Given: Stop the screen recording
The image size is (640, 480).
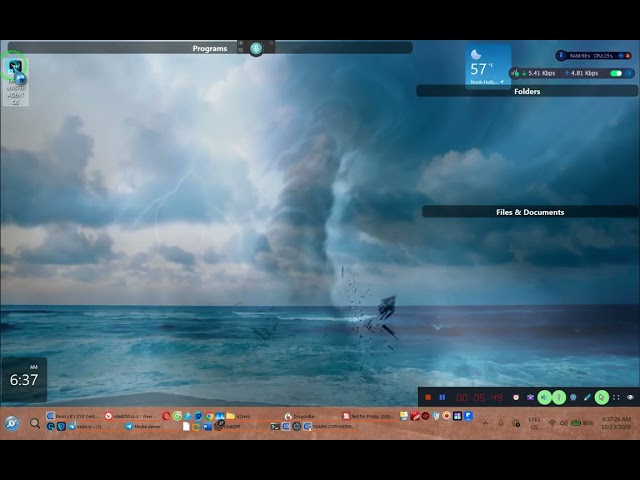Looking at the screenshot, I should tap(428, 397).
